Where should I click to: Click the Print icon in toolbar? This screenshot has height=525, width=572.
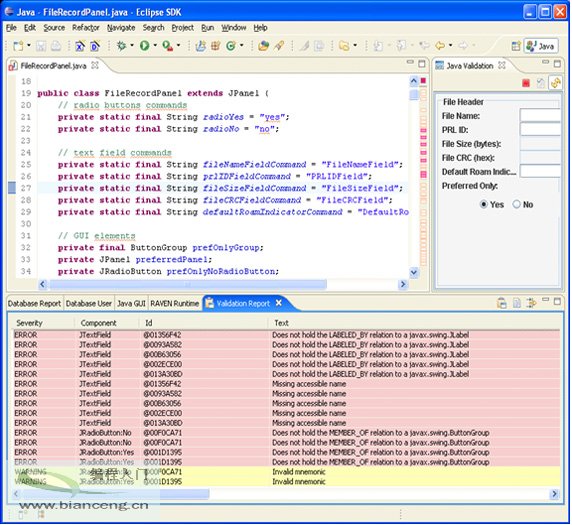coord(55,46)
